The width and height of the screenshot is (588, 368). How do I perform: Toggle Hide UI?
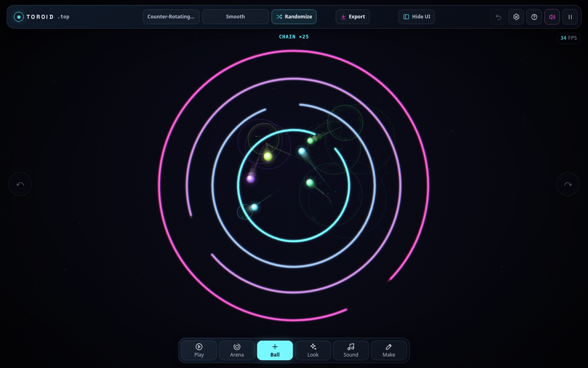(x=416, y=17)
